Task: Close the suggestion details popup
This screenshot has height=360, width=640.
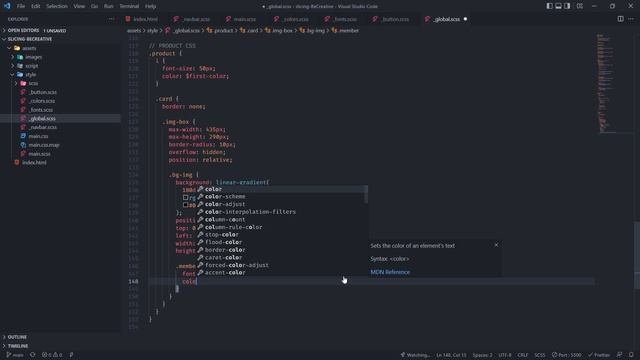Action: (496, 245)
